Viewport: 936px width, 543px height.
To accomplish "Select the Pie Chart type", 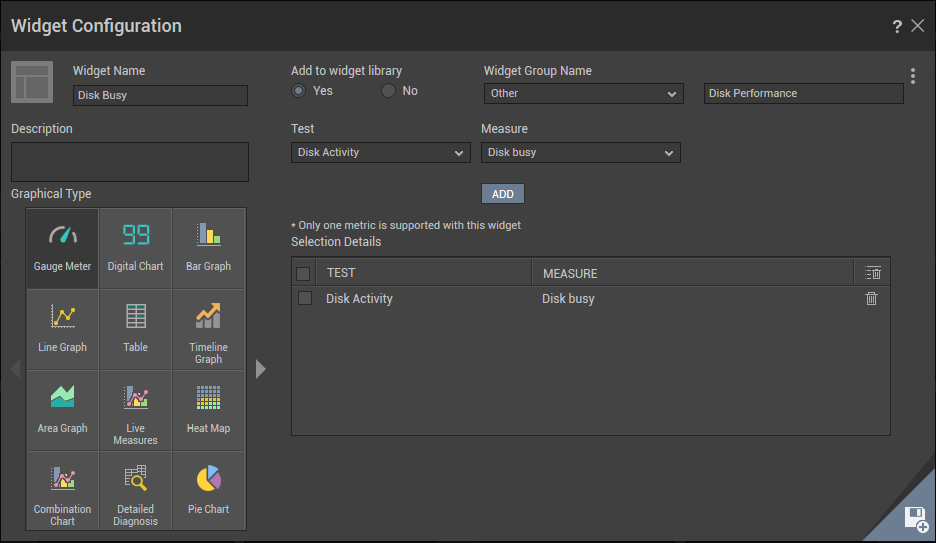I will [x=208, y=490].
